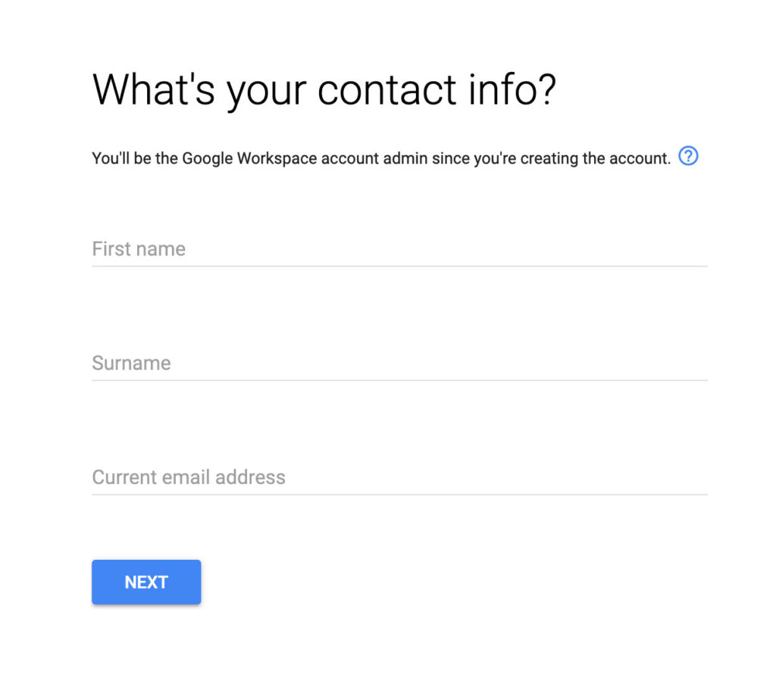Proceed to the next step with NEXT
This screenshot has width=776, height=700.
click(x=146, y=582)
